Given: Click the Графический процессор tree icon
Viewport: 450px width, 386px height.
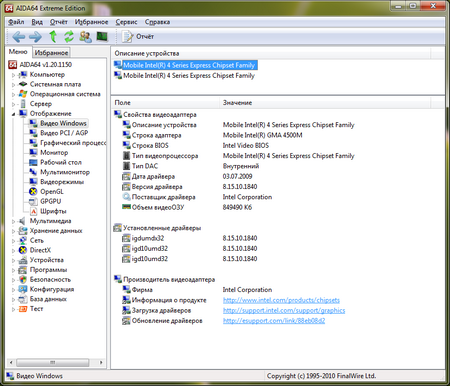Looking at the screenshot, I should (x=33, y=143).
